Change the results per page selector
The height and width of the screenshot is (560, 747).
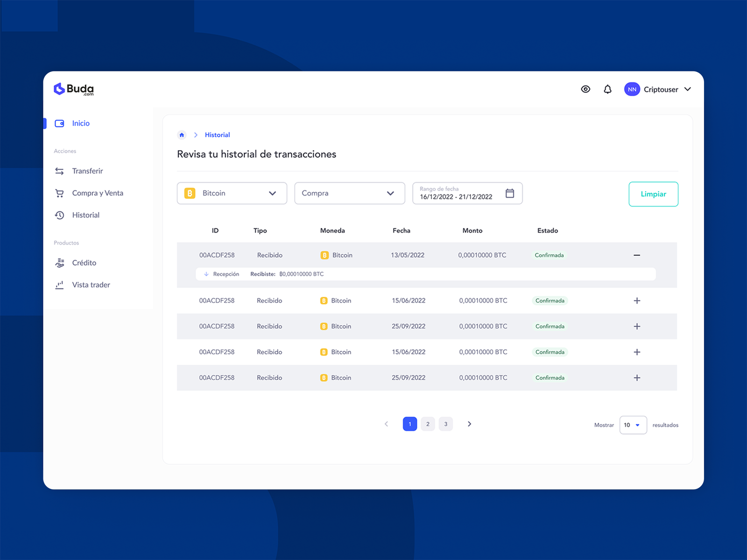[x=633, y=425]
